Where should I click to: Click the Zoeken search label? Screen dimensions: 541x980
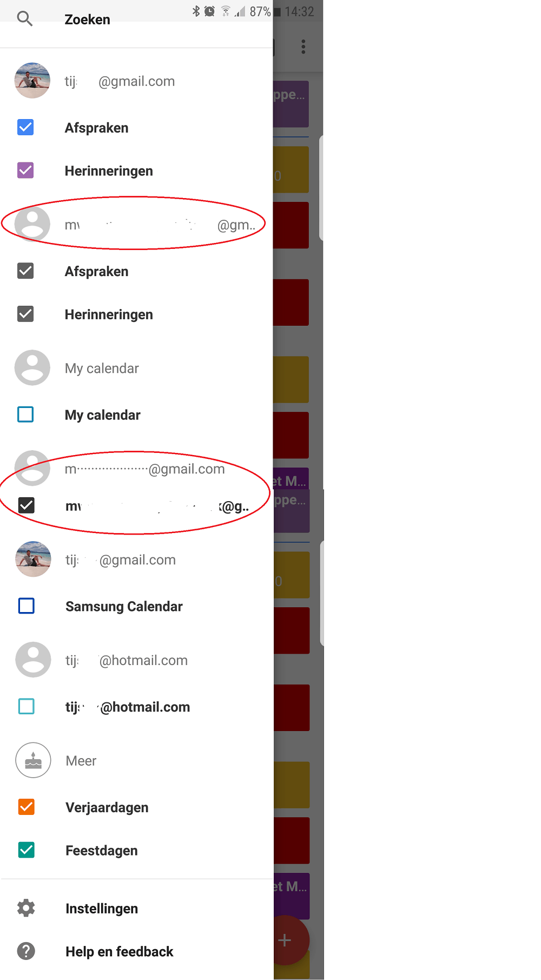tap(87, 19)
